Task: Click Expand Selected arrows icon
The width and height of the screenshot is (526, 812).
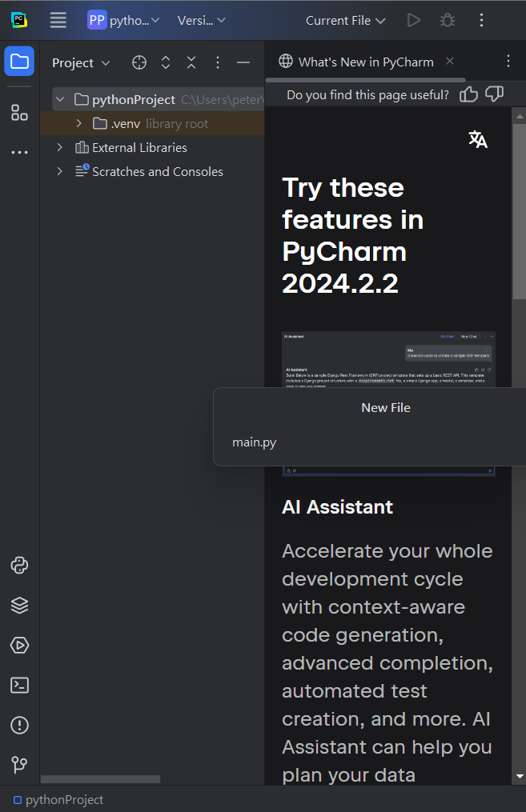Action: [x=165, y=62]
